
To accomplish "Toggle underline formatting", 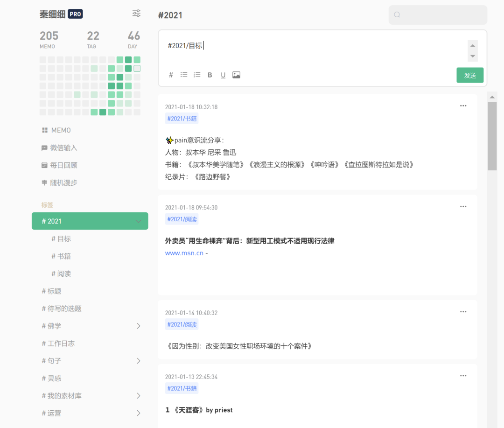I will coord(223,75).
